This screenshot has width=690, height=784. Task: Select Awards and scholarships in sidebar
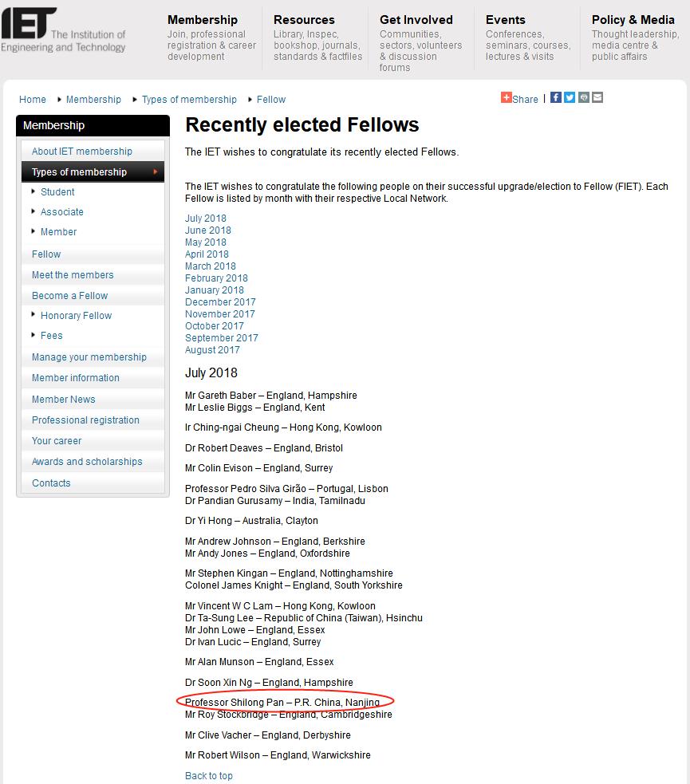pyautogui.click(x=87, y=462)
